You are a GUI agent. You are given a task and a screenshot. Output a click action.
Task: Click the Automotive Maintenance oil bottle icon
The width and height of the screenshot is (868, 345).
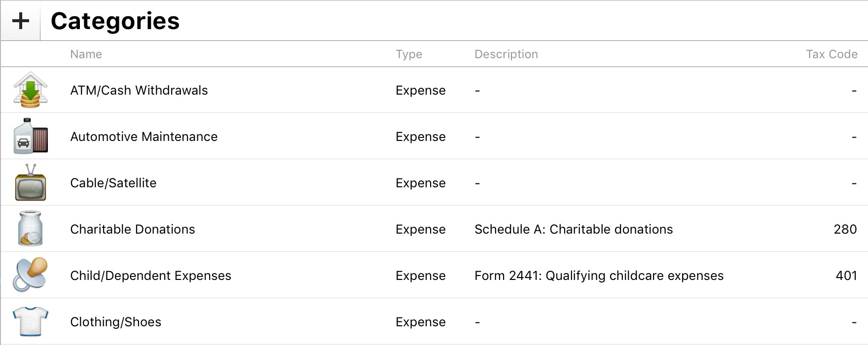(x=31, y=136)
